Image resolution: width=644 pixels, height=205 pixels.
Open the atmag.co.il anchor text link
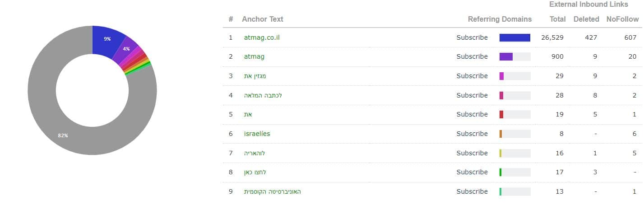point(262,37)
